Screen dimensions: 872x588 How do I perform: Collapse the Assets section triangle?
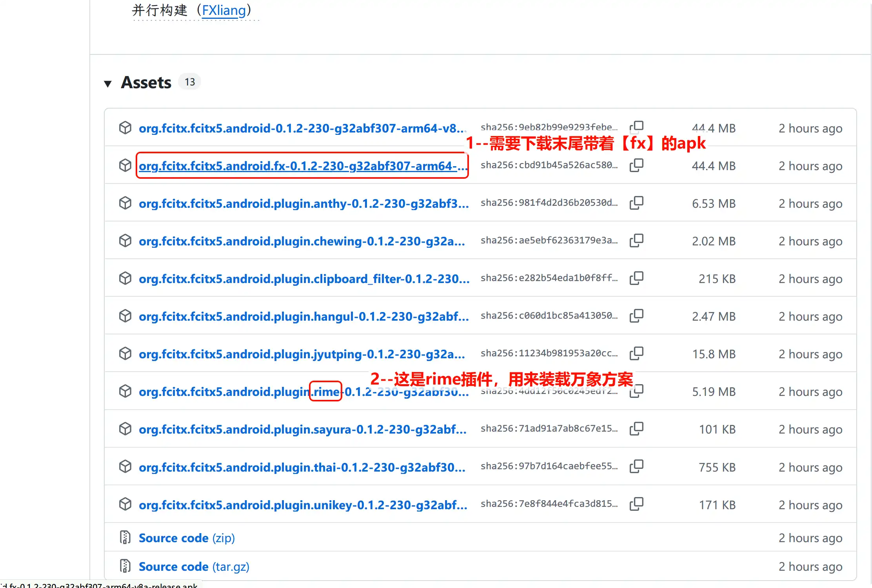[108, 83]
